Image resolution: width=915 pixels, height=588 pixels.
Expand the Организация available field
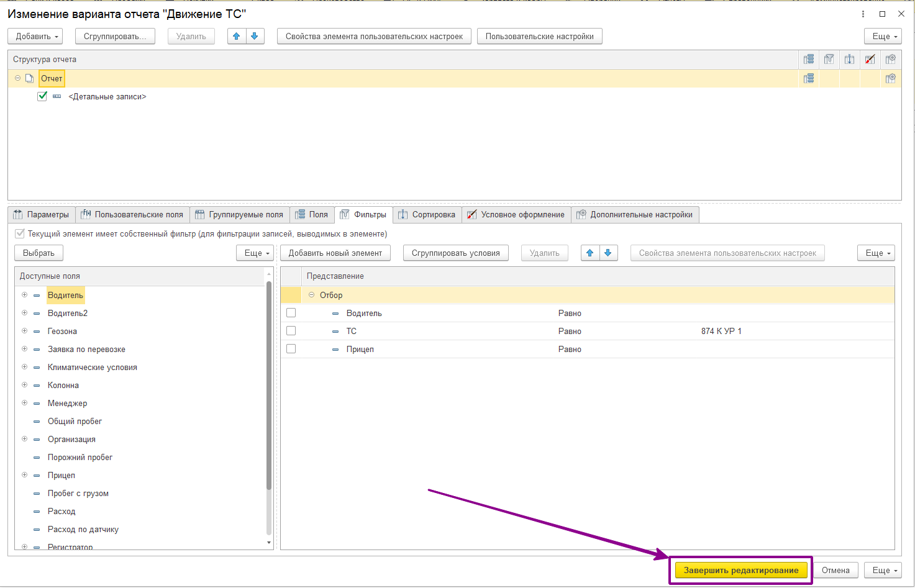click(x=24, y=439)
